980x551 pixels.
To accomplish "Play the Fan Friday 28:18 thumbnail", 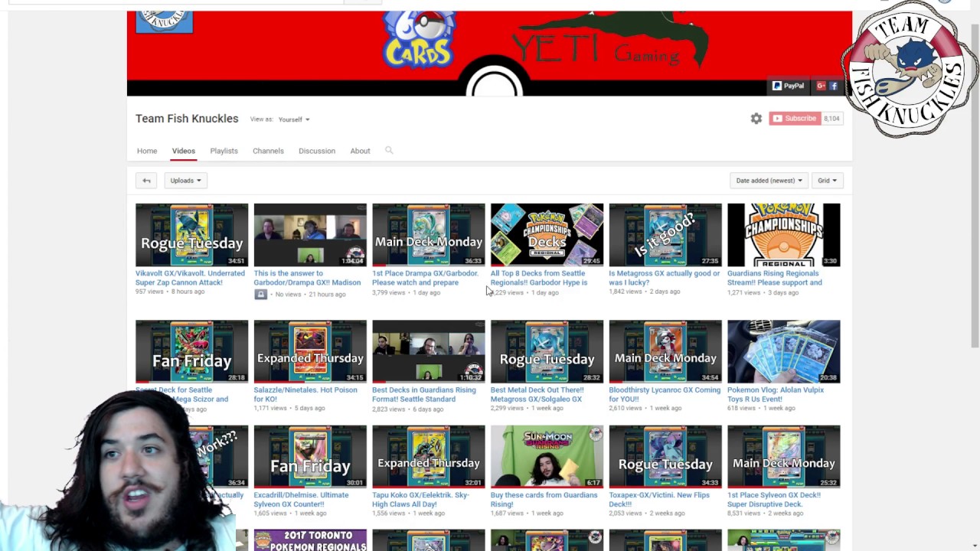I will coord(192,351).
